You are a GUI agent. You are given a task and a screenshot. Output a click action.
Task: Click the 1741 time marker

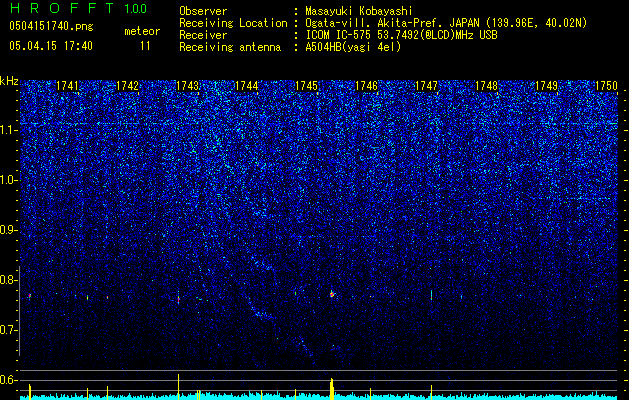[x=67, y=86]
